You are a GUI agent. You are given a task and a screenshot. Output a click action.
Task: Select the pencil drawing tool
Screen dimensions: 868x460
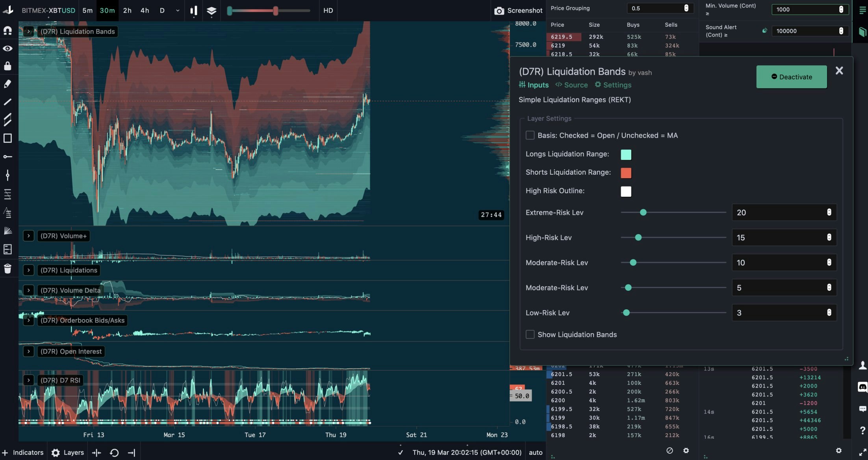[x=7, y=83]
